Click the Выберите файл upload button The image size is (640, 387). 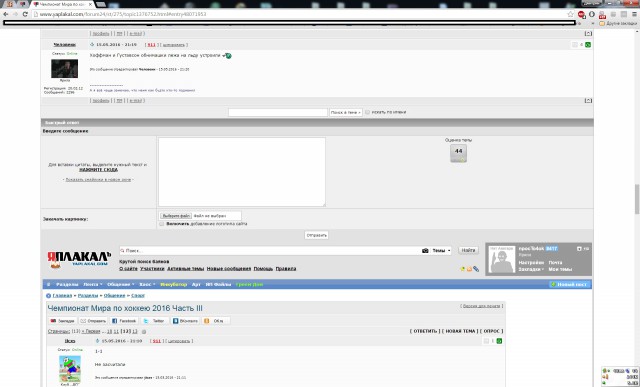coord(176,216)
